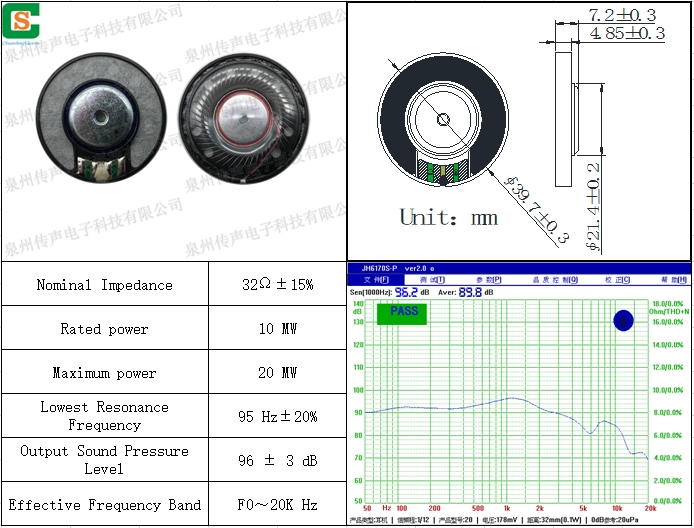The image size is (694, 528).
Task: Open the 参数(P) parameters menu
Action: click(489, 280)
